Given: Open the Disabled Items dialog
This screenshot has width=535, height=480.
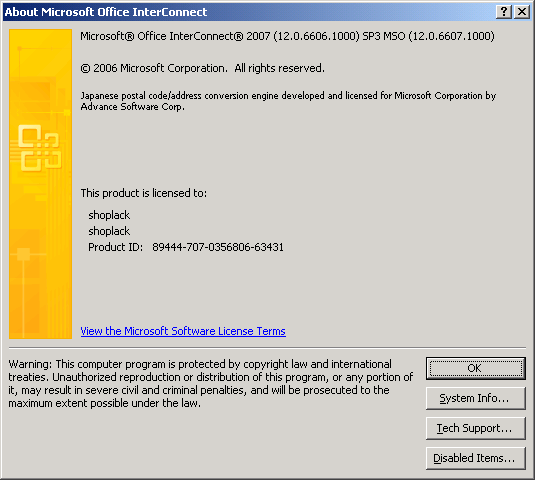Looking at the screenshot, I should (476, 458).
